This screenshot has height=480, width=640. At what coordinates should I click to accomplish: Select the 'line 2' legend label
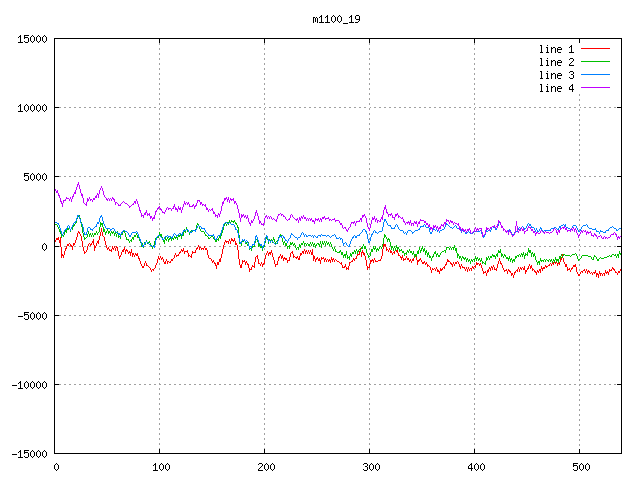(x=557, y=62)
